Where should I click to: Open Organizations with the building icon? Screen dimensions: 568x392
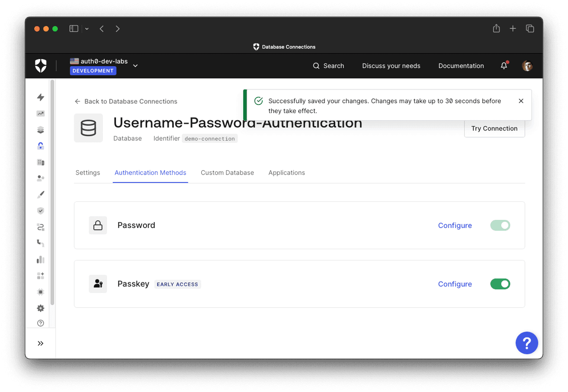click(x=40, y=162)
